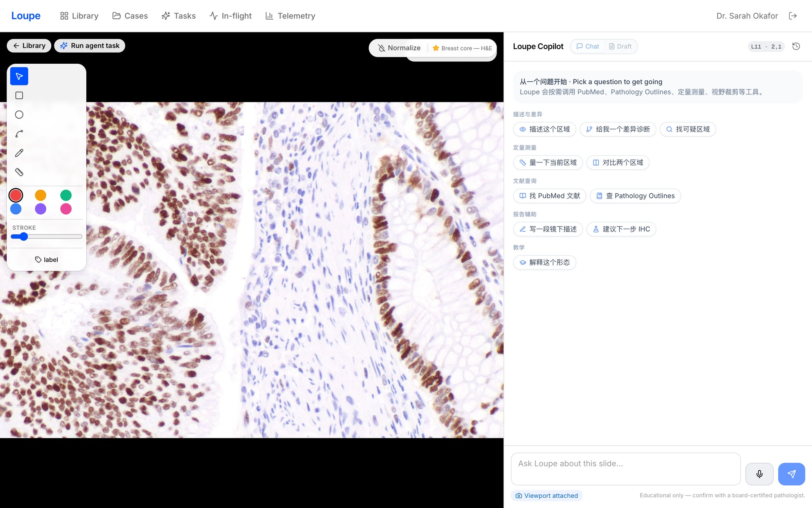Screen dimensions: 812x508
Task: Click the 给我一个差异诊断 suggestion chip
Action: coord(618,129)
